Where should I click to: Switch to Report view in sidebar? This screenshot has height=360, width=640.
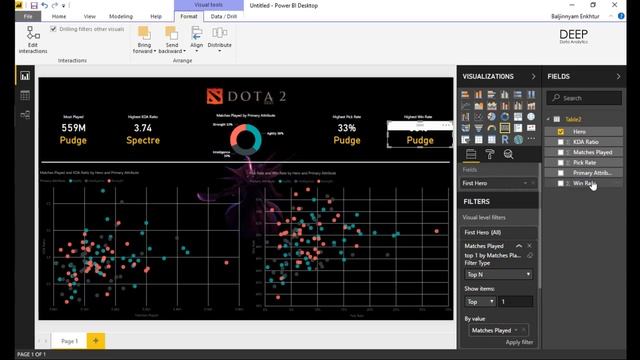tap(25, 76)
